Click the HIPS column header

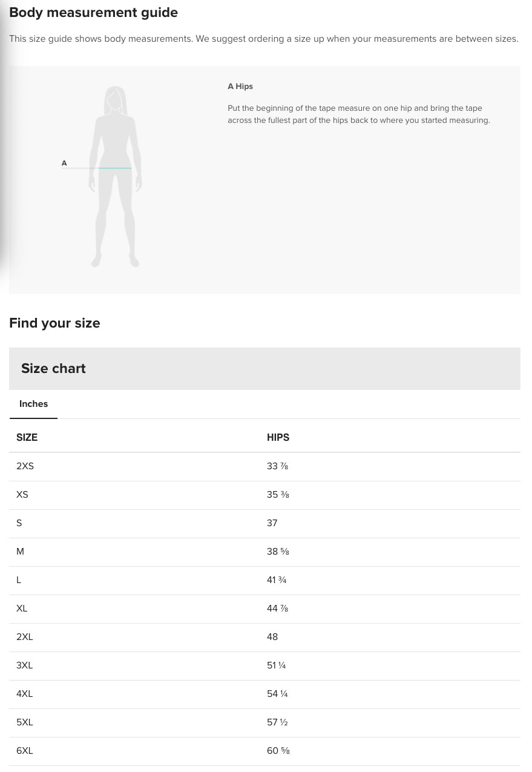(278, 437)
